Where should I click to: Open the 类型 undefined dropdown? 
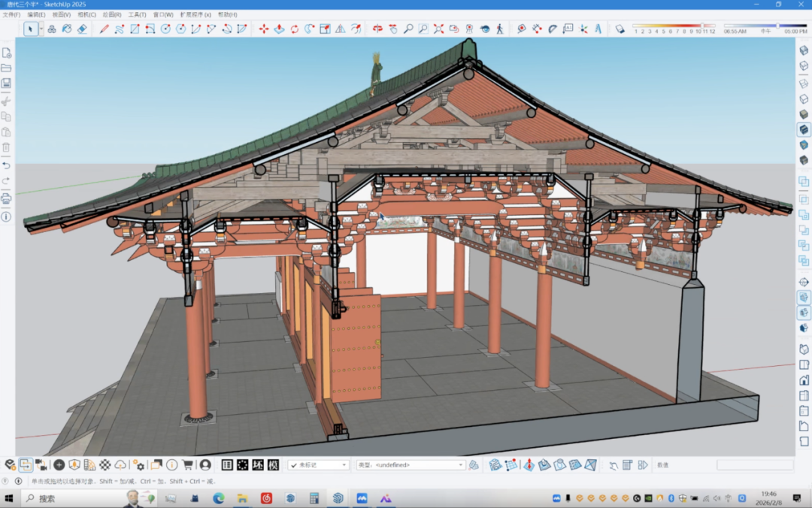click(x=411, y=465)
